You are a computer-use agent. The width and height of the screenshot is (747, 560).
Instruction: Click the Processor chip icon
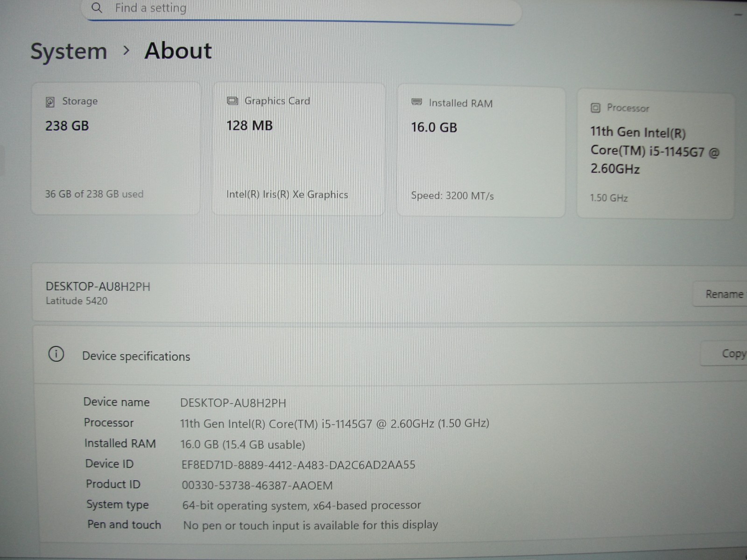[595, 108]
